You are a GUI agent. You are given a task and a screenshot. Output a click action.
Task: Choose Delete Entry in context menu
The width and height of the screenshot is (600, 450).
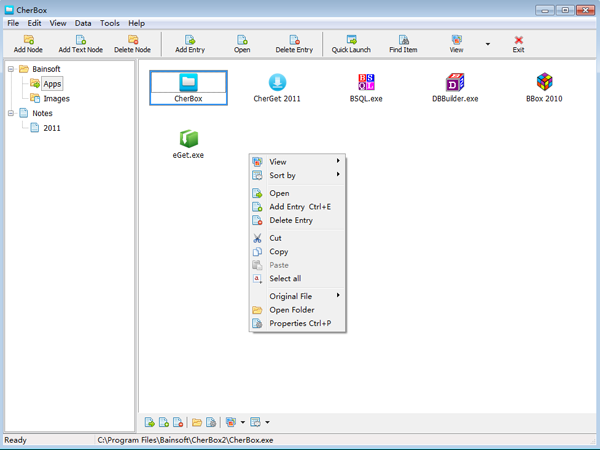pos(297,220)
